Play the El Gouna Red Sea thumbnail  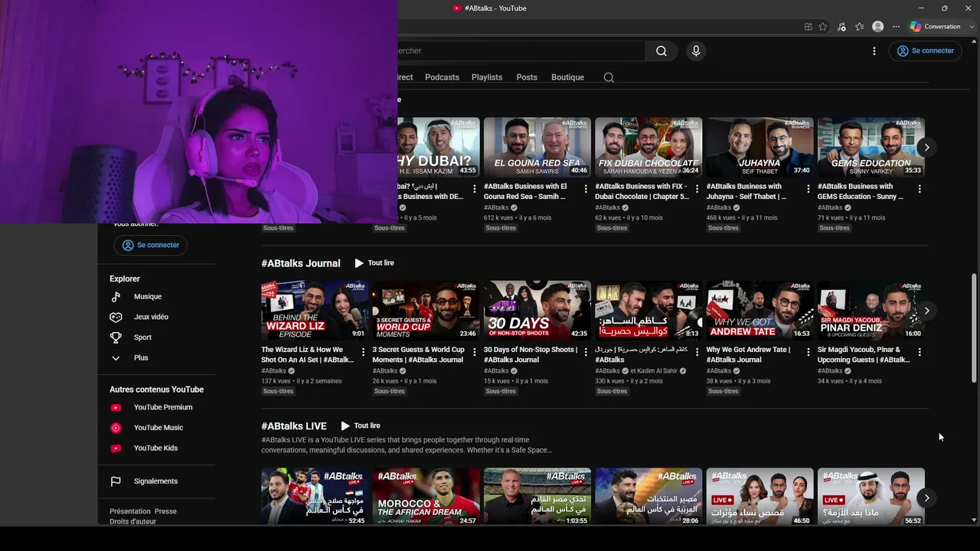[537, 148]
